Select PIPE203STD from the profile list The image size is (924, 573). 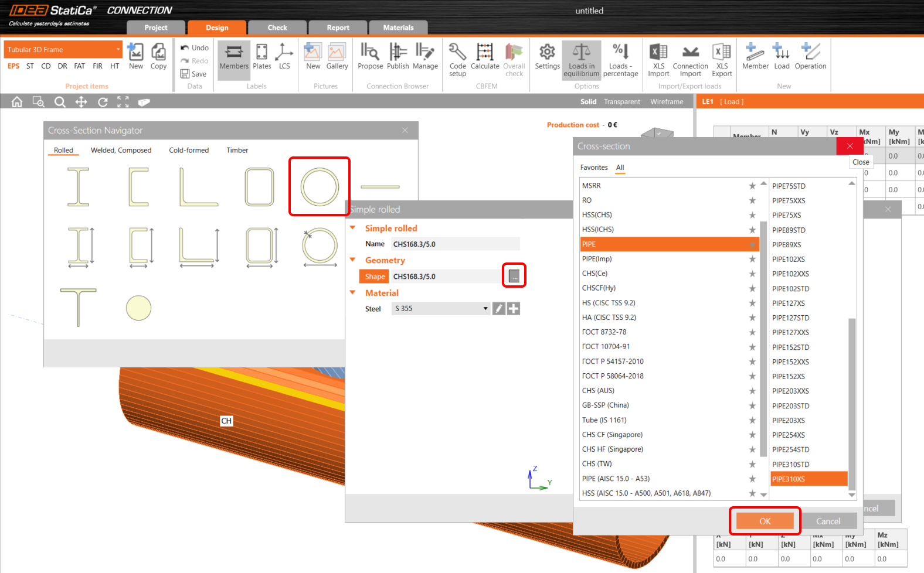790,406
